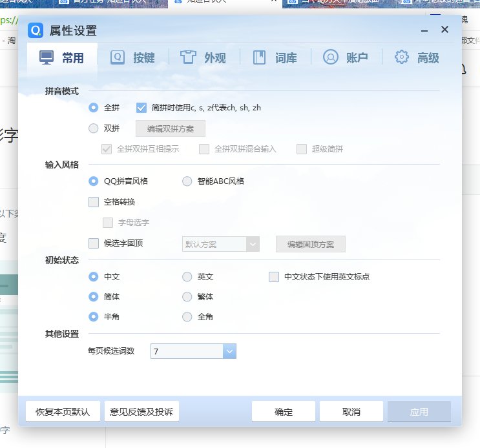480x448 pixels.
Task: Select the 常用 tab label
Action: (x=73, y=58)
